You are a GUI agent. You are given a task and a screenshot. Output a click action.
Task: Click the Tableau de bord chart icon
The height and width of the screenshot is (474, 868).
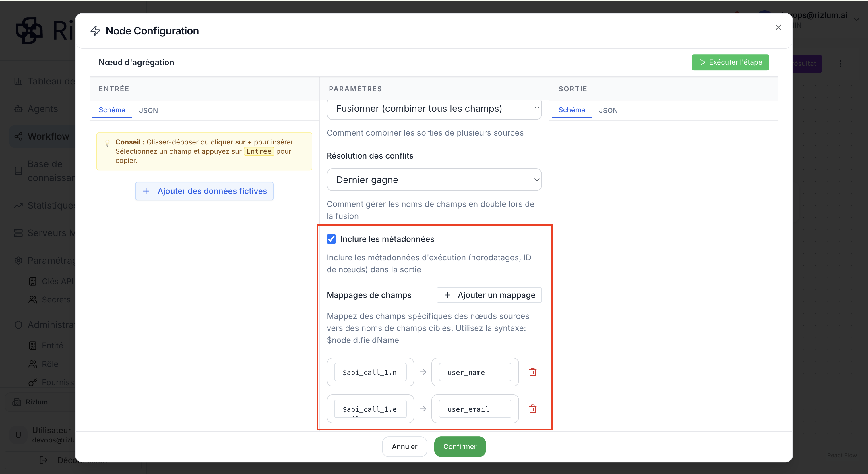pos(18,81)
